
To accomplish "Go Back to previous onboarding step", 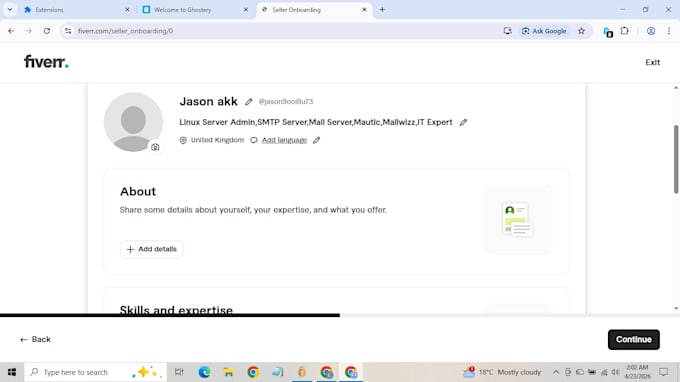I will [35, 340].
